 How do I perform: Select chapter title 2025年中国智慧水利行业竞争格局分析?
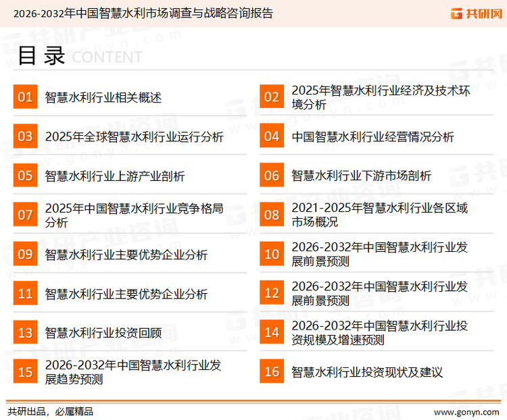click(135, 215)
